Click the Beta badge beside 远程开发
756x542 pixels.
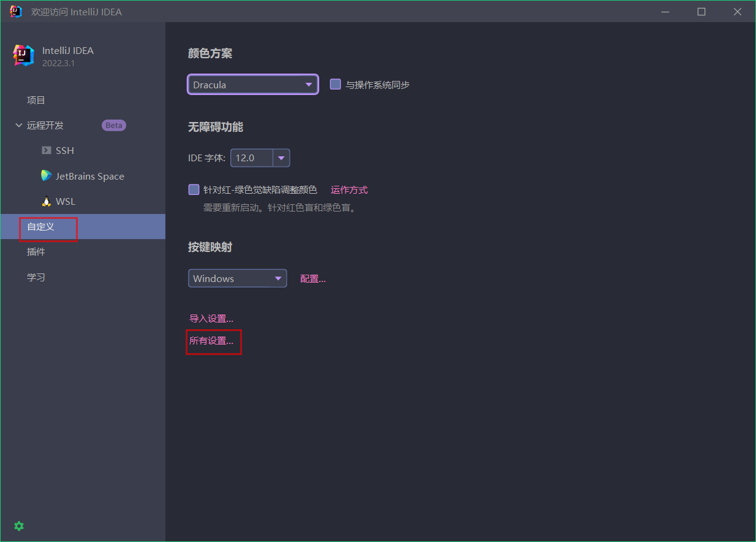[114, 125]
